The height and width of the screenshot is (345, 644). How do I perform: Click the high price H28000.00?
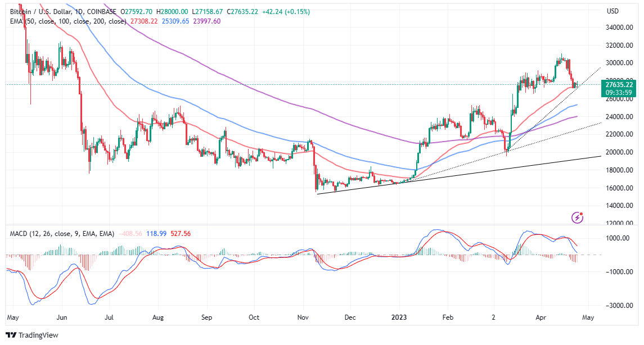click(x=172, y=12)
